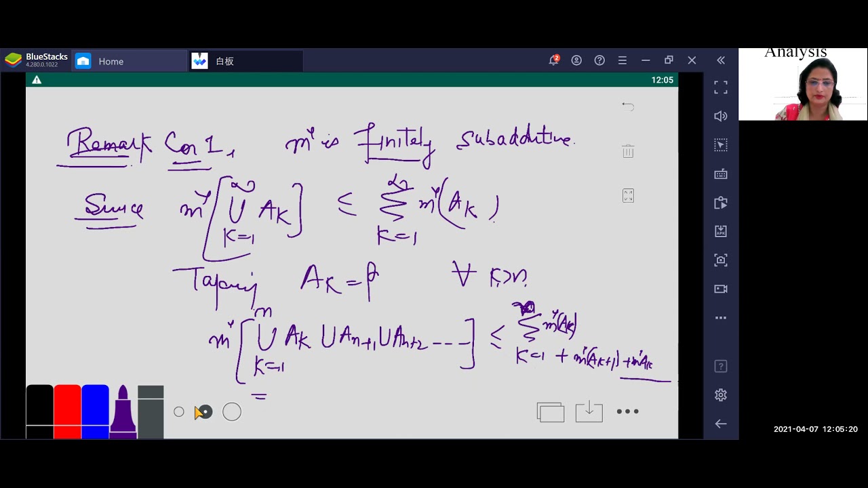Toggle the cursor lock icon in sidebar
Screen dimensions: 868x488
pos(721,145)
